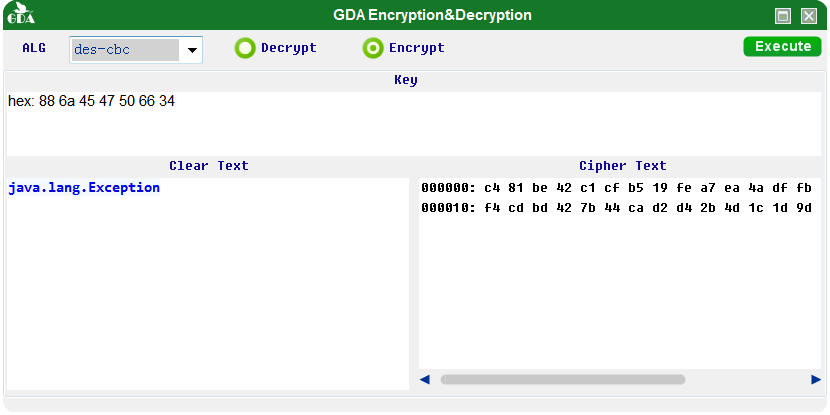This screenshot has width=830, height=415.
Task: Click the Key section header
Action: (x=405, y=80)
